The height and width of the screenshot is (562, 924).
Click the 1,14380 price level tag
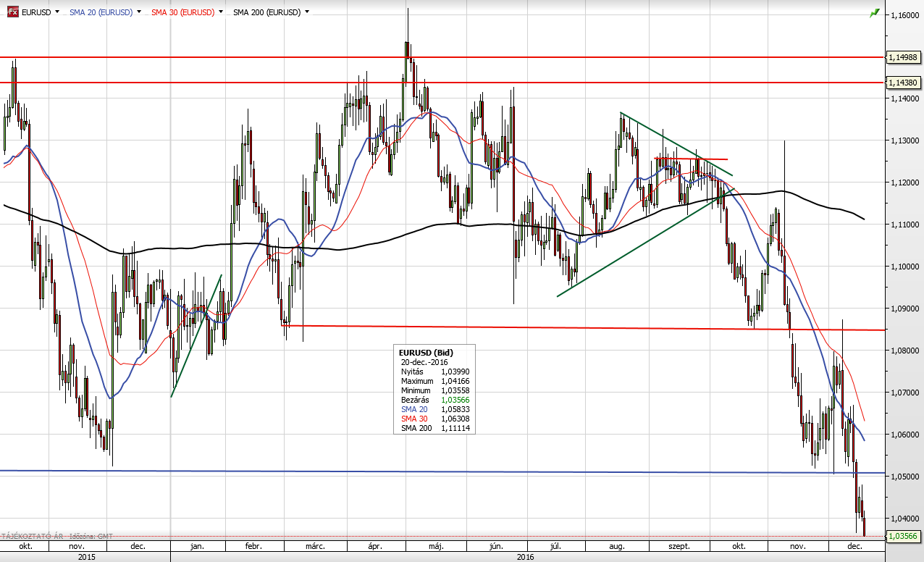(x=904, y=83)
